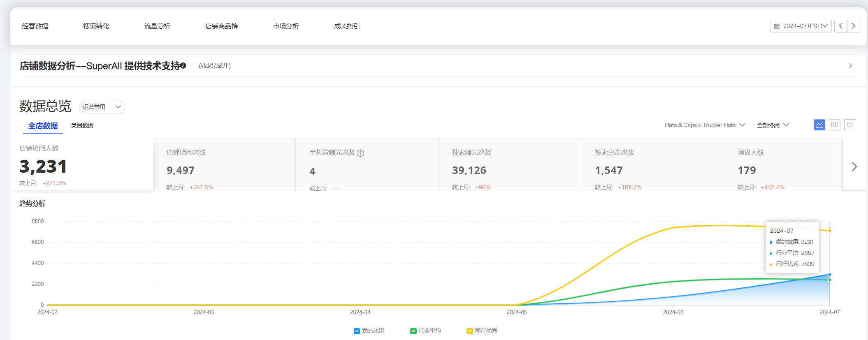Open 2024-07 (PST) date picker
Image resolution: width=868 pixels, height=340 pixels.
click(801, 26)
